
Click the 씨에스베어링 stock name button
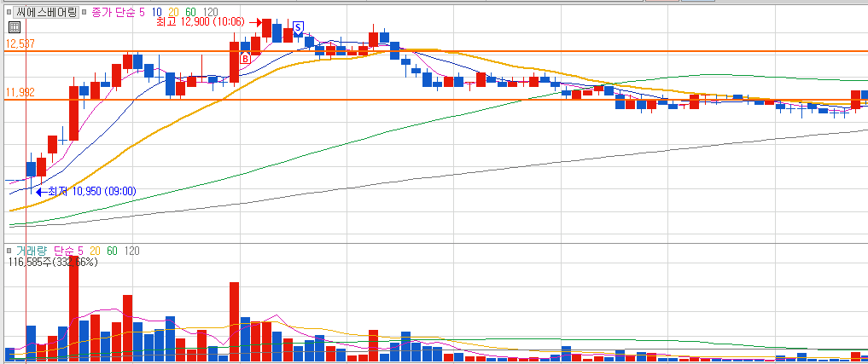46,12
